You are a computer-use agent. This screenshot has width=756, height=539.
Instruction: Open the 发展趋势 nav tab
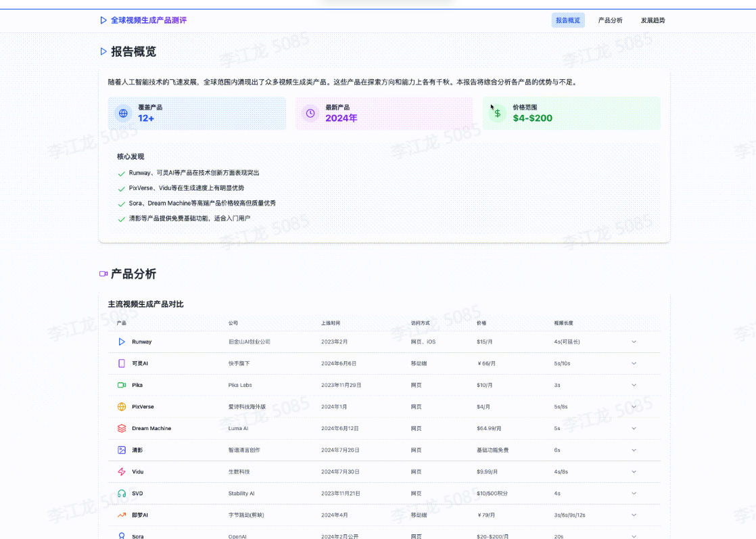click(x=653, y=20)
